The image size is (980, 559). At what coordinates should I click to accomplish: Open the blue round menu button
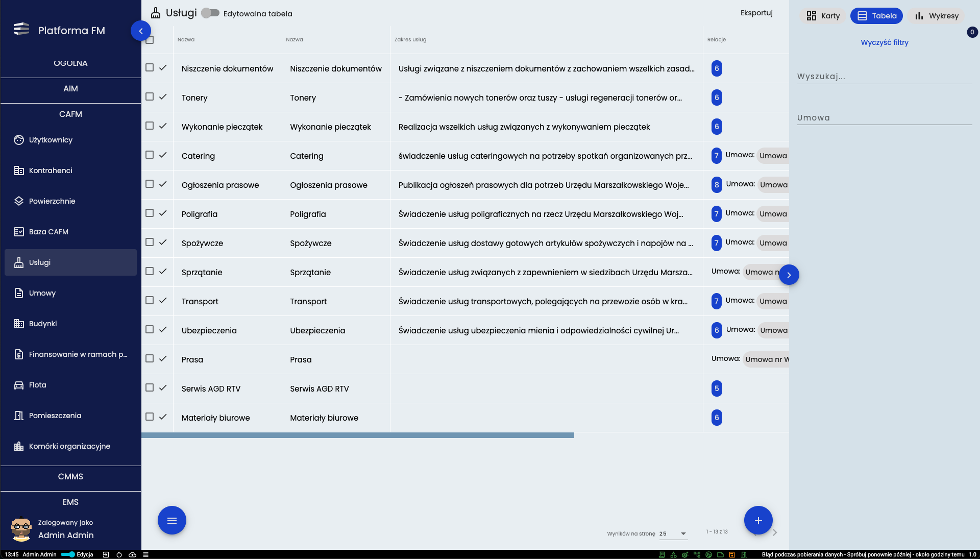pyautogui.click(x=172, y=520)
